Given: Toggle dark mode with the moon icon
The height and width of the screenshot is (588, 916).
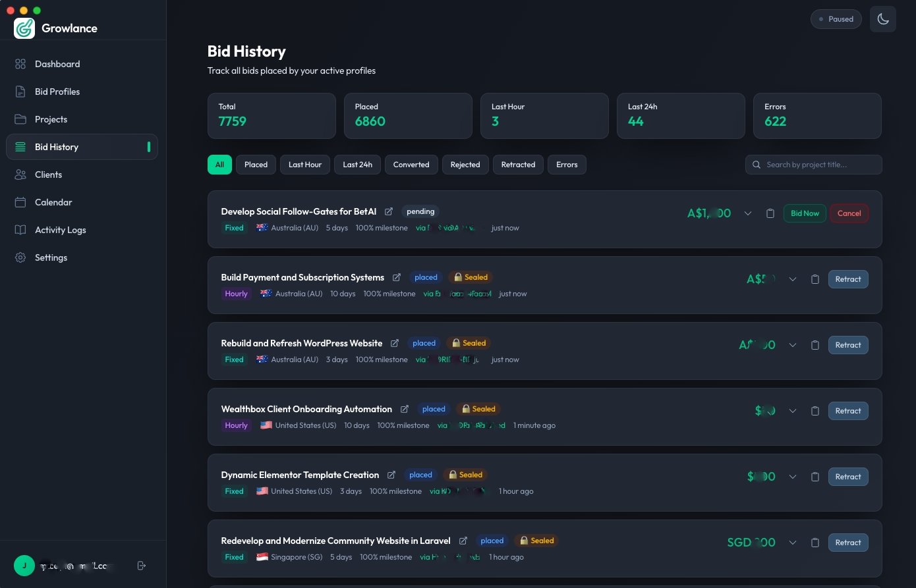Looking at the screenshot, I should (x=883, y=19).
